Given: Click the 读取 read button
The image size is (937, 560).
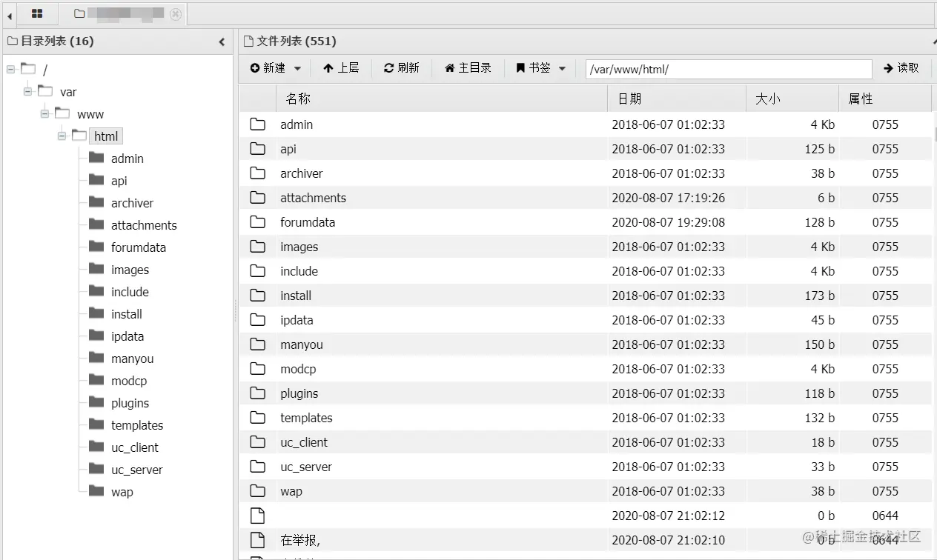Looking at the screenshot, I should 901,68.
